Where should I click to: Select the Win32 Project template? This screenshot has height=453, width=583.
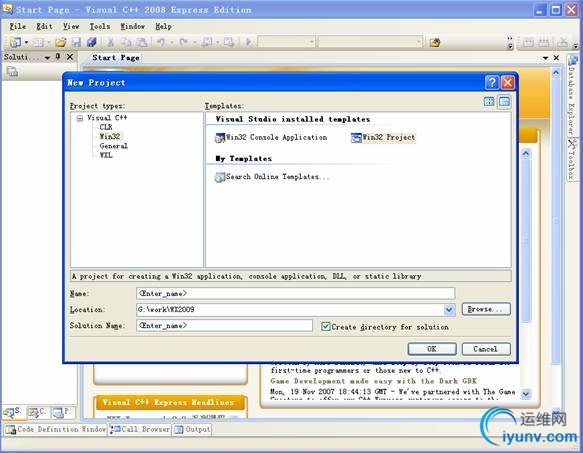pyautogui.click(x=383, y=138)
